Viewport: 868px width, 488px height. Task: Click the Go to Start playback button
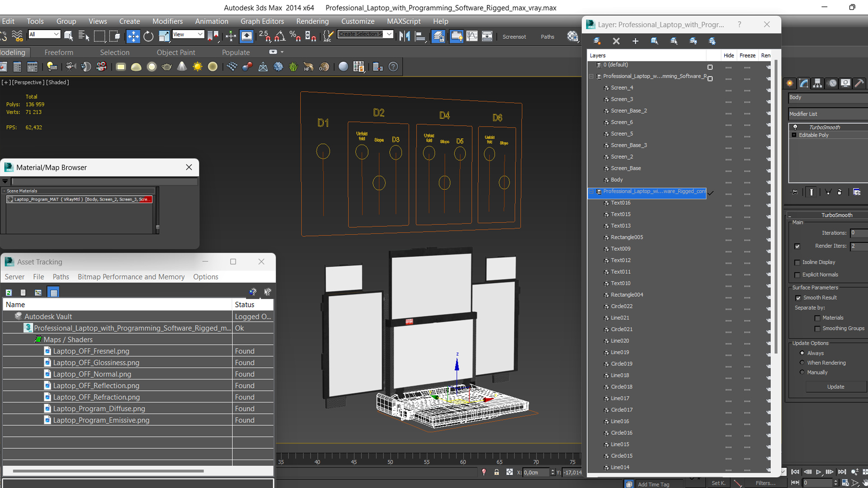[795, 472]
